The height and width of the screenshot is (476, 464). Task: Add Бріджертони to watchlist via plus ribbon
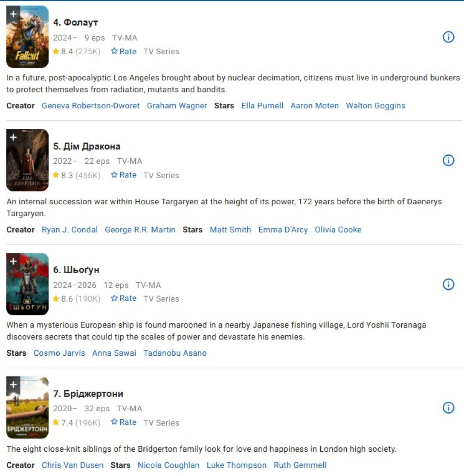coord(13,385)
